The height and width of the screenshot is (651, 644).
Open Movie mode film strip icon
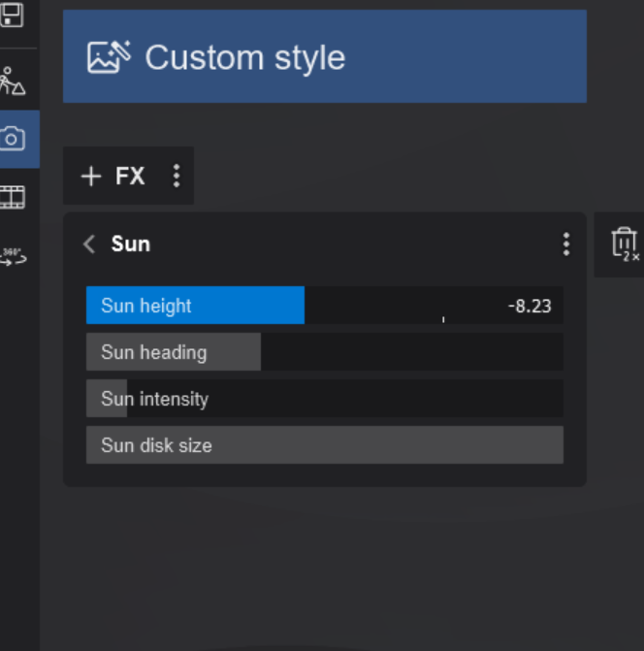tap(13, 197)
